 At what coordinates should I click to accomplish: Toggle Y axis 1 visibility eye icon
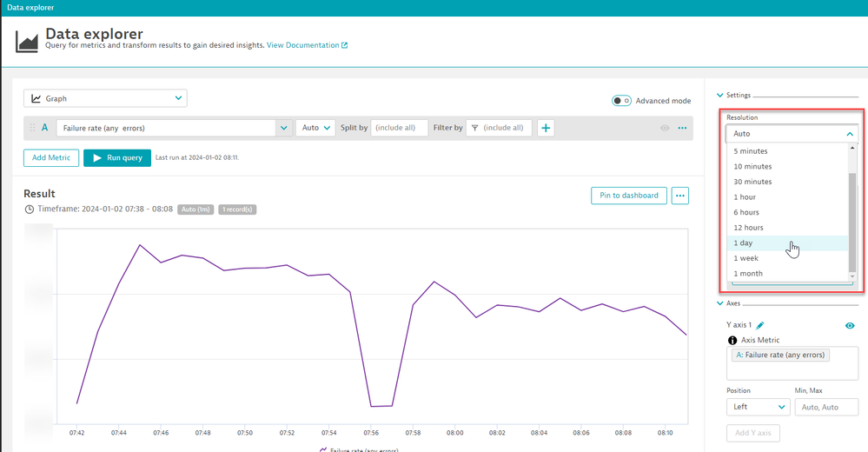850,325
